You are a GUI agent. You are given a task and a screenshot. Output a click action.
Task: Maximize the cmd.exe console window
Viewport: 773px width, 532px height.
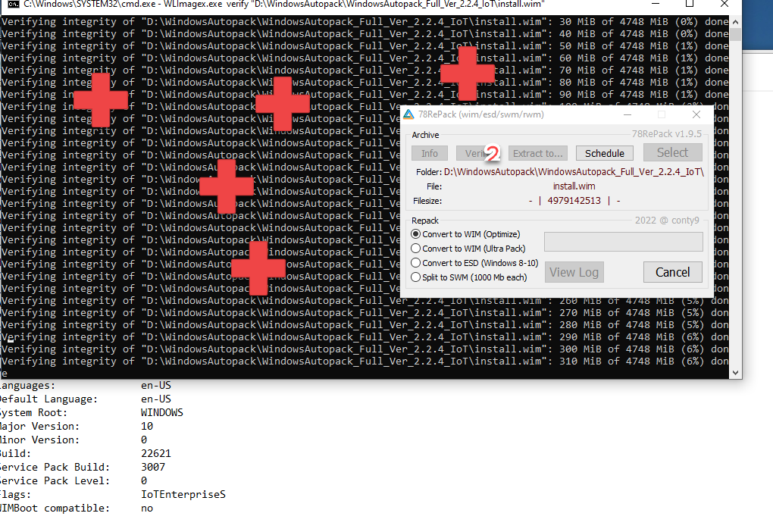[x=690, y=4]
